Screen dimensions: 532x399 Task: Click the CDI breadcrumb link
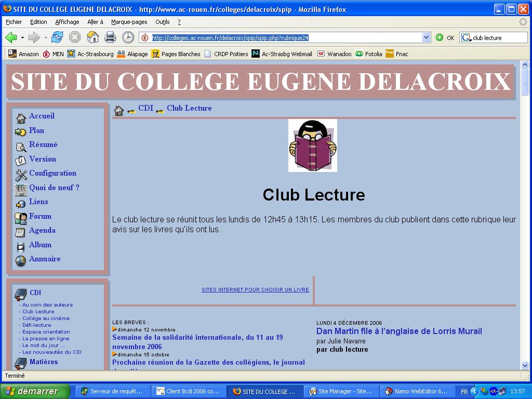146,108
